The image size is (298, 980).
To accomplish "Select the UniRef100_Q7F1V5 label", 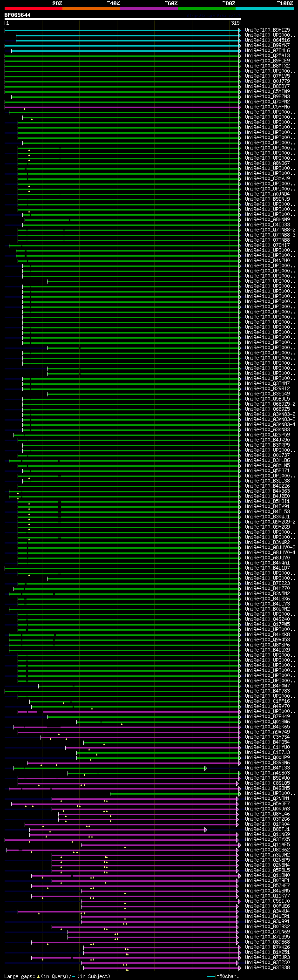I will click(x=267, y=76).
